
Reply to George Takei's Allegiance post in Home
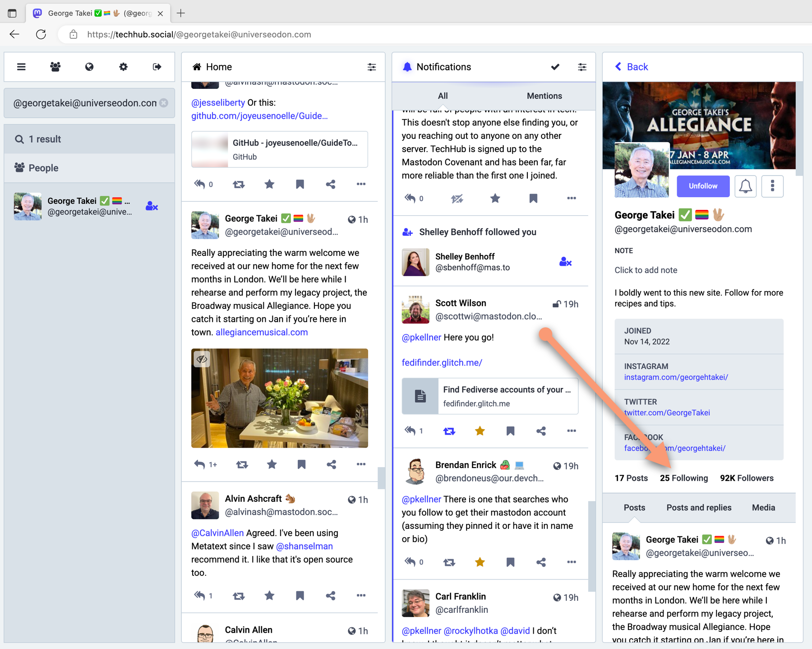(x=199, y=464)
